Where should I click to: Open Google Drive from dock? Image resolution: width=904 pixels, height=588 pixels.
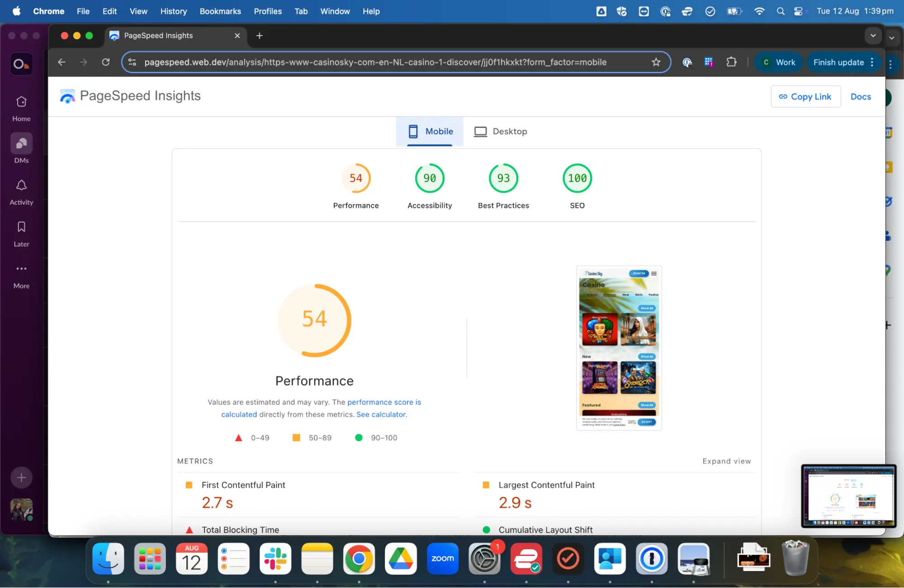[401, 559]
